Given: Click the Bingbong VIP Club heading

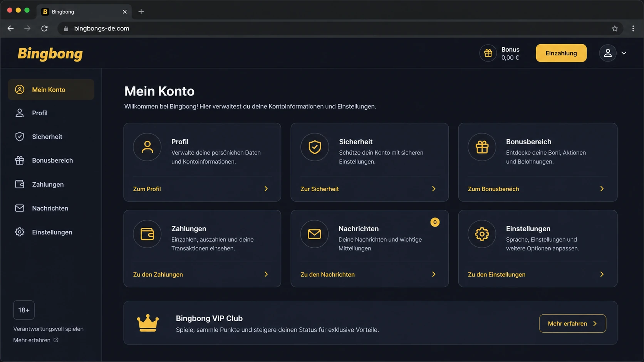Looking at the screenshot, I should point(209,318).
